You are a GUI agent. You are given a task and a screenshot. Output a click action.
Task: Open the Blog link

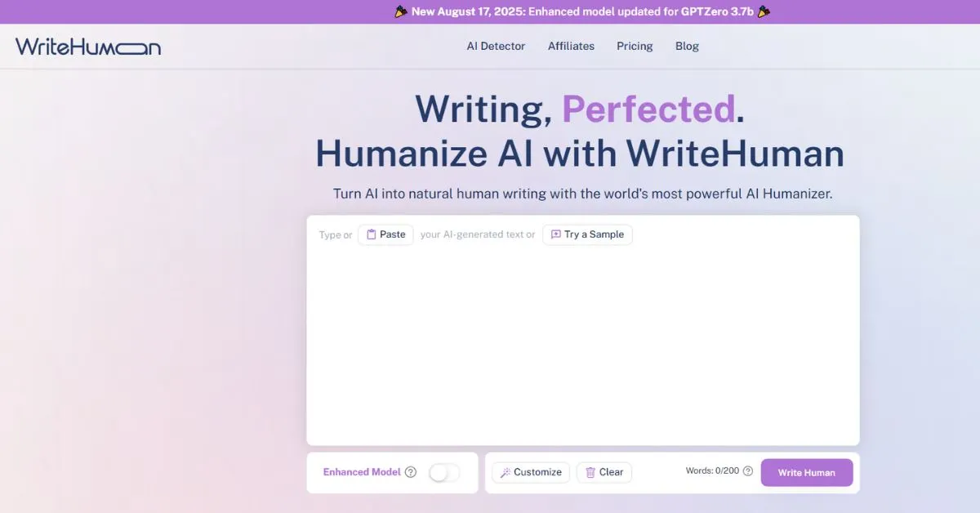click(x=687, y=47)
